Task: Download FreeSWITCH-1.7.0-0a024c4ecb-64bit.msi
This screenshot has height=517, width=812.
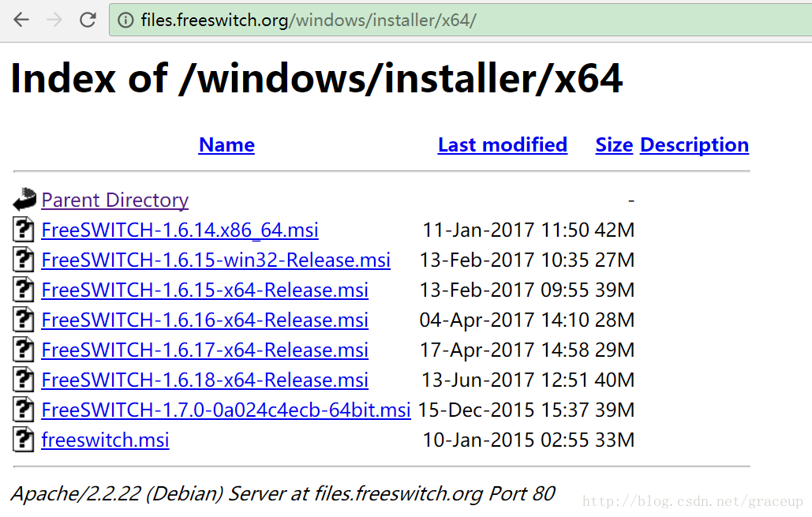Action: click(226, 410)
